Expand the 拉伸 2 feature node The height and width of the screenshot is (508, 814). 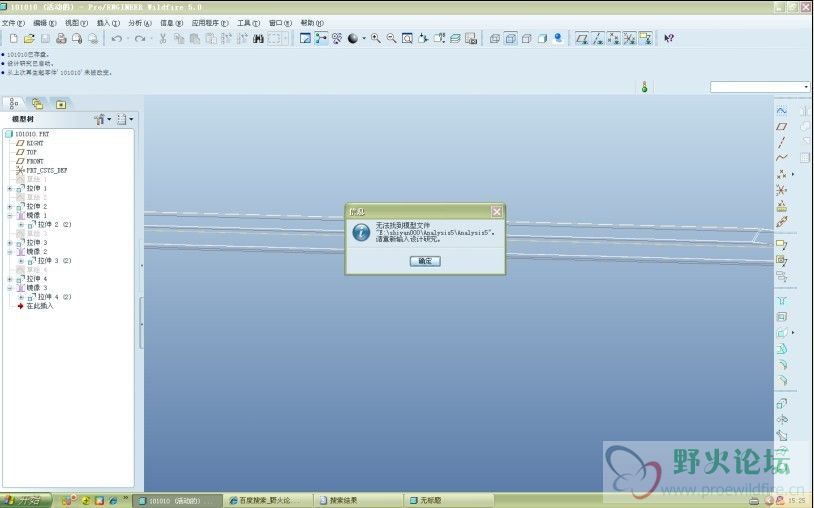[10, 207]
